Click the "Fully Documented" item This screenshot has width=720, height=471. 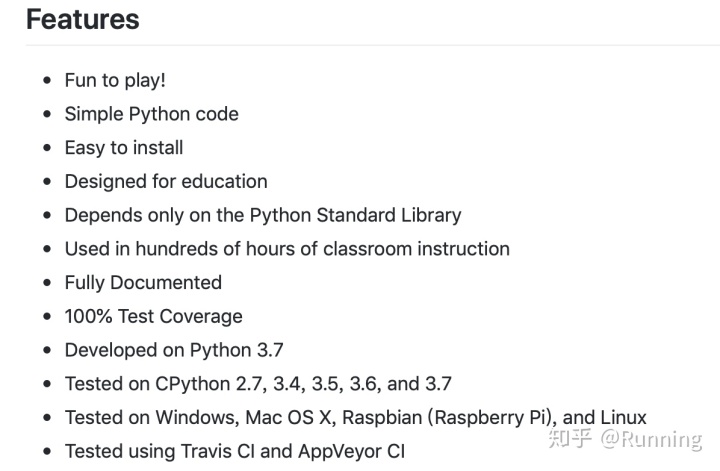(x=143, y=282)
